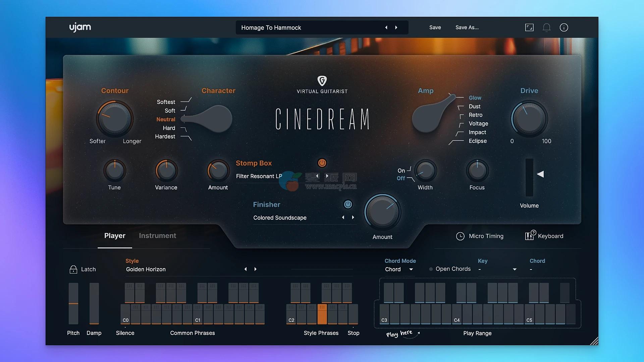The image size is (644, 362).
Task: Click the Save button
Action: tap(435, 27)
